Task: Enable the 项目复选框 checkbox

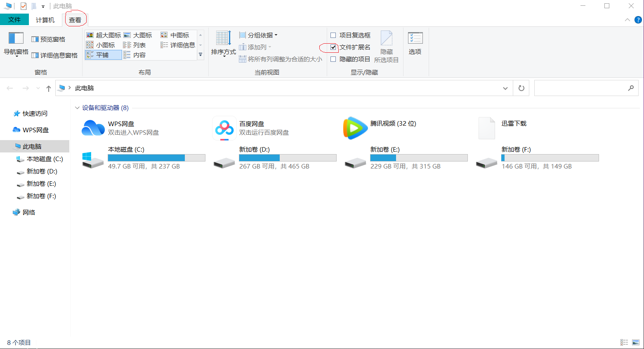Action: tap(333, 35)
